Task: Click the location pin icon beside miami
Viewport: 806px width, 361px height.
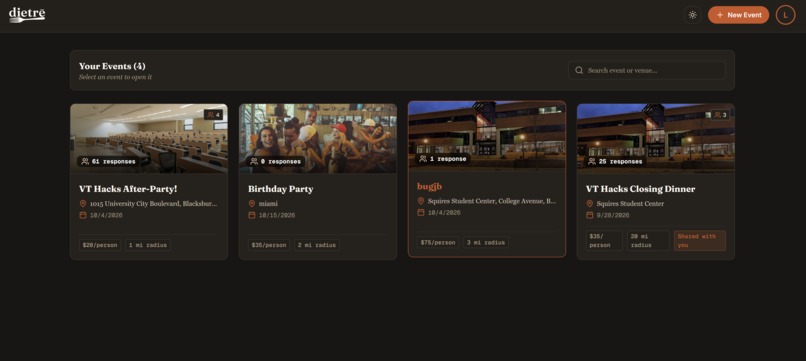Action: 252,204
